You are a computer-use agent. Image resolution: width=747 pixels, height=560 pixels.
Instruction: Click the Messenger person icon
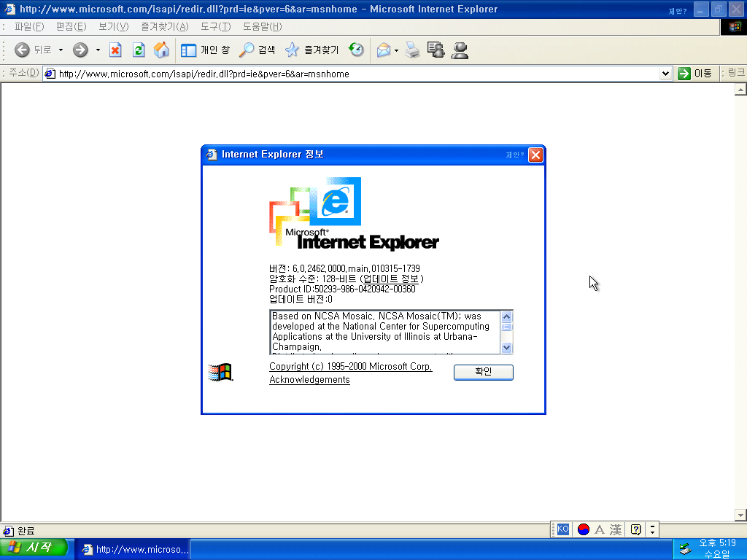pos(460,50)
